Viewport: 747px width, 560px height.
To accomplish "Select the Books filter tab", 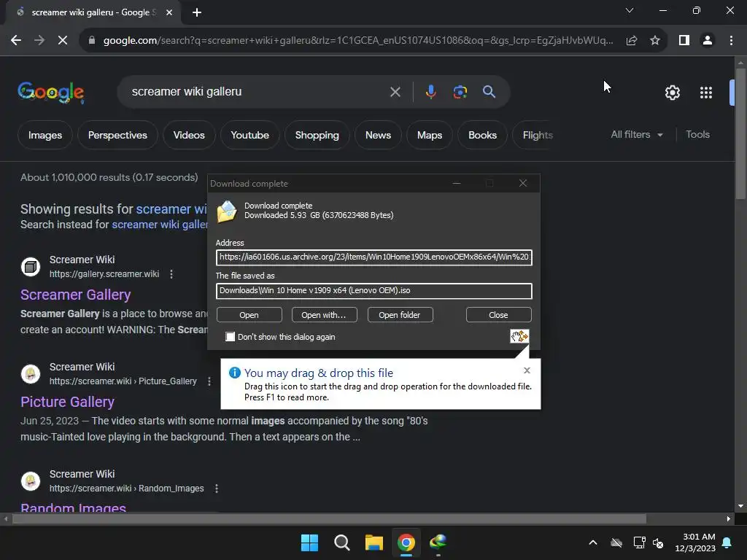I will click(483, 135).
